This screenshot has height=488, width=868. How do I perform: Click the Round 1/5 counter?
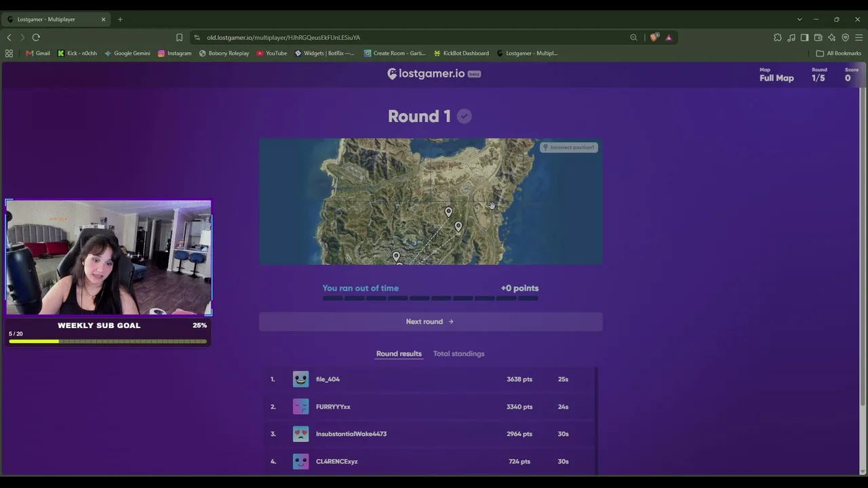point(819,75)
